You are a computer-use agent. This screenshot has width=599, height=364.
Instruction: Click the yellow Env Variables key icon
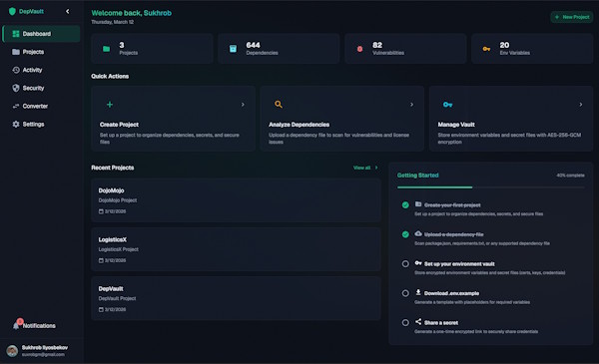486,49
